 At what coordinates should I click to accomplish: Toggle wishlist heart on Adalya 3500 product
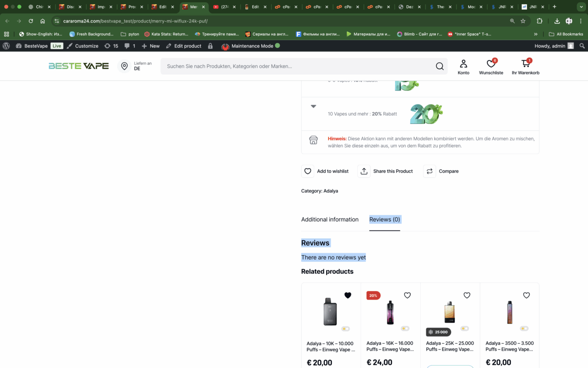(x=526, y=295)
